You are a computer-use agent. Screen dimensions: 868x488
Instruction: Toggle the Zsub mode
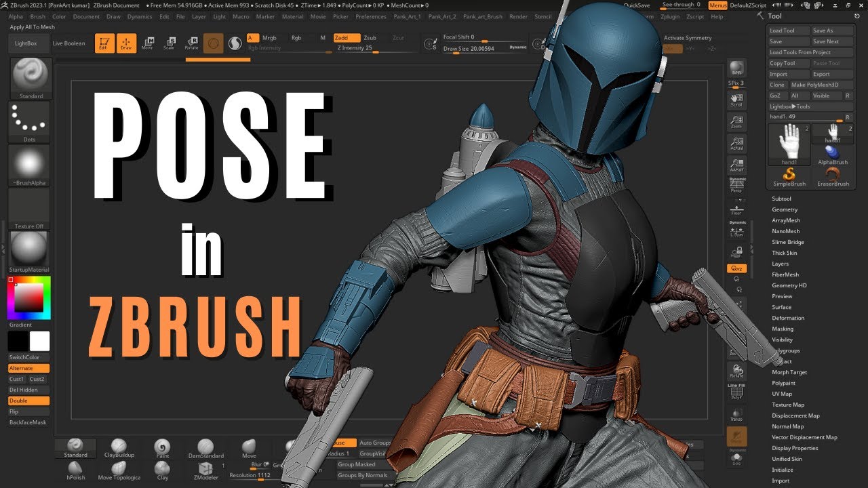tap(370, 38)
